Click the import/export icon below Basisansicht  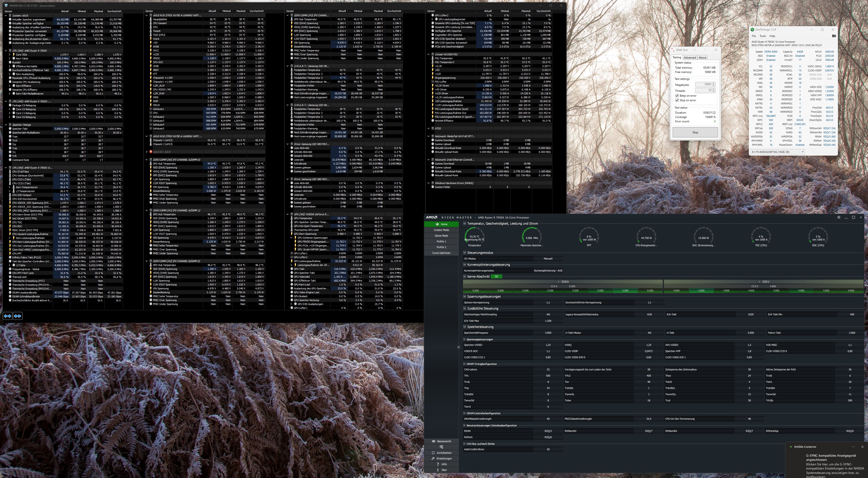(441, 447)
